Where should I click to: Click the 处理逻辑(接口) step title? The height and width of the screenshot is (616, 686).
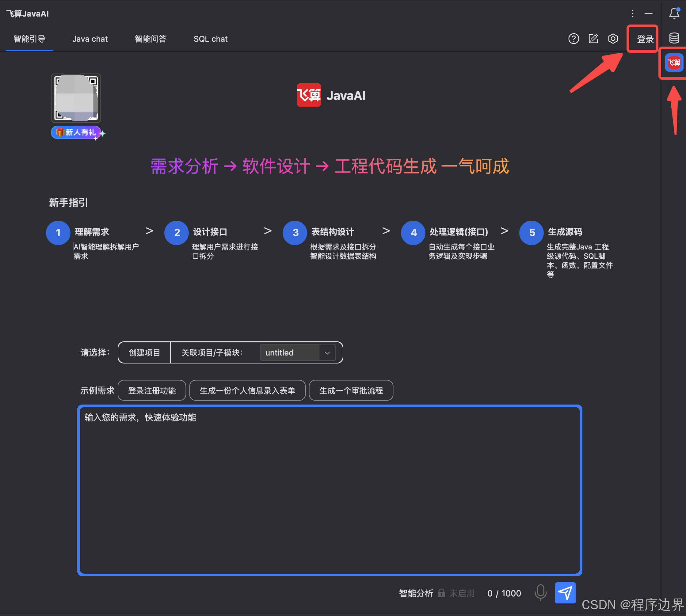(x=459, y=232)
